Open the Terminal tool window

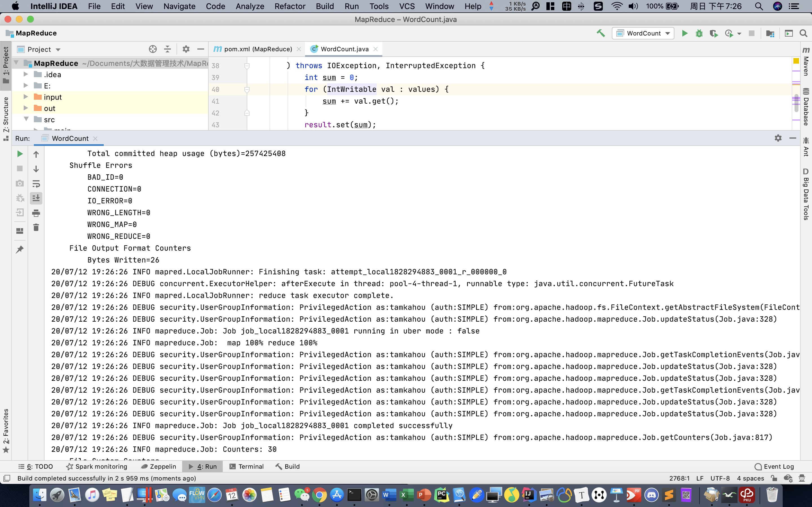247,466
